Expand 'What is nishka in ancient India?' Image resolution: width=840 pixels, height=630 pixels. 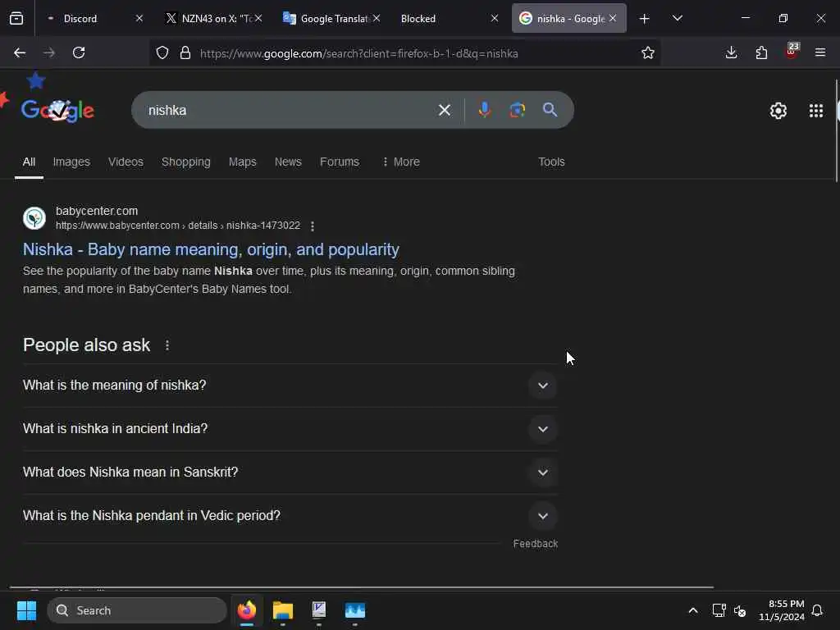pyautogui.click(x=543, y=429)
